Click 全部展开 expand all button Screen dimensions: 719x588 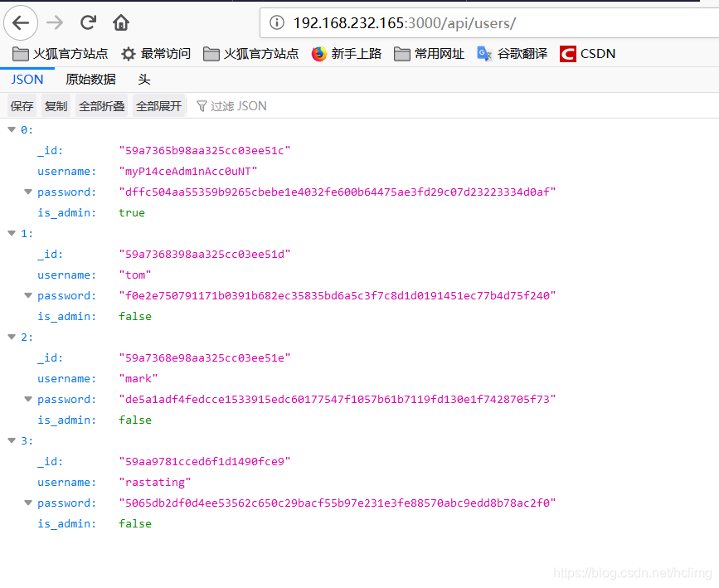(158, 106)
